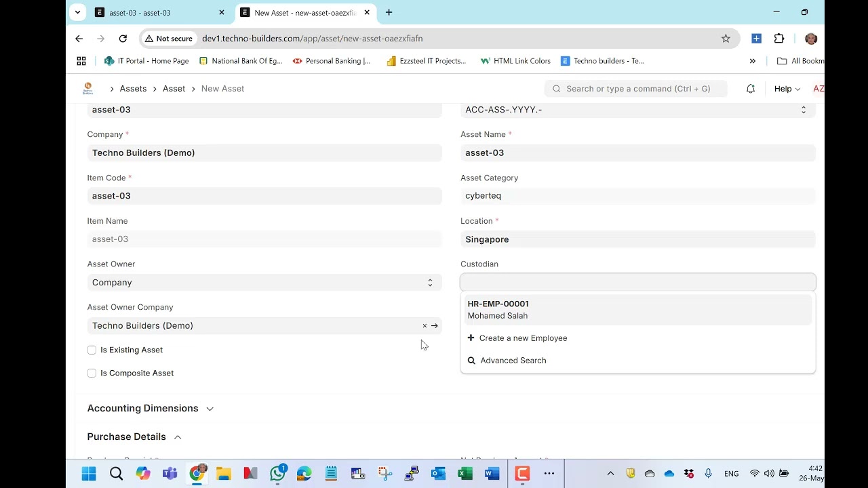Viewport: 868px width, 488px height.
Task: Click the Asset Name field
Action: coord(638,153)
